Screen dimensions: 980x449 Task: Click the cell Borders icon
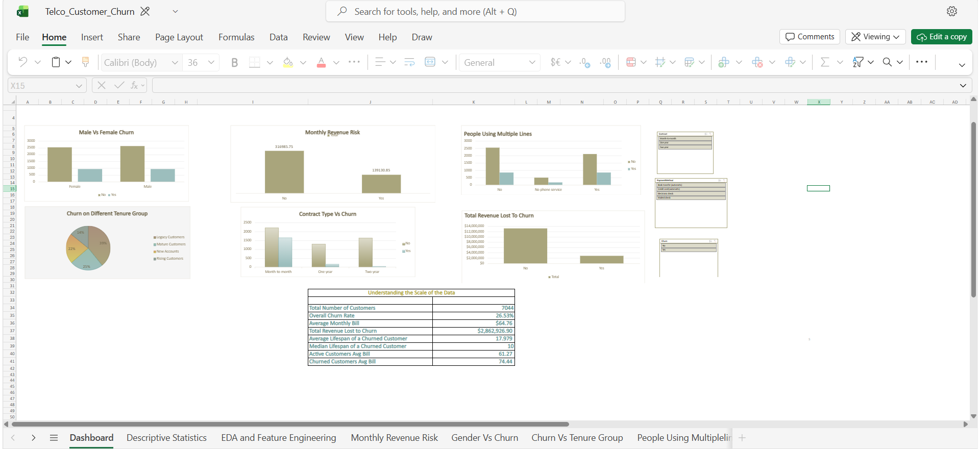tap(254, 62)
